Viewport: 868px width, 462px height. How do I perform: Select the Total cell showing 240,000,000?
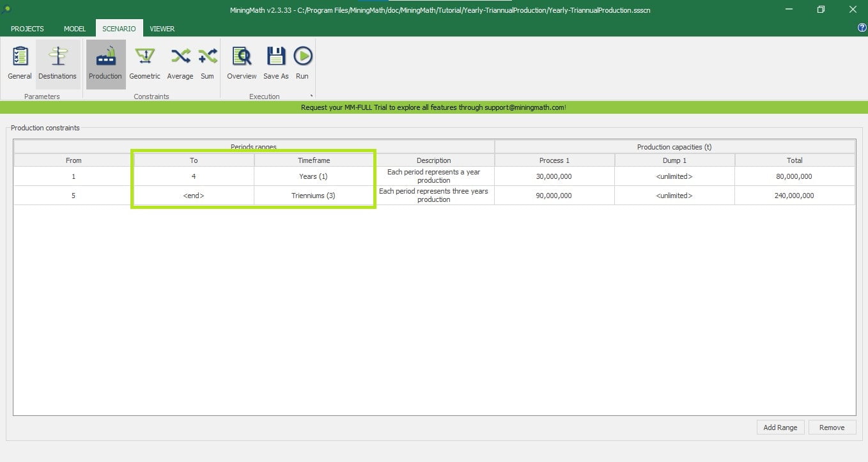click(x=794, y=196)
